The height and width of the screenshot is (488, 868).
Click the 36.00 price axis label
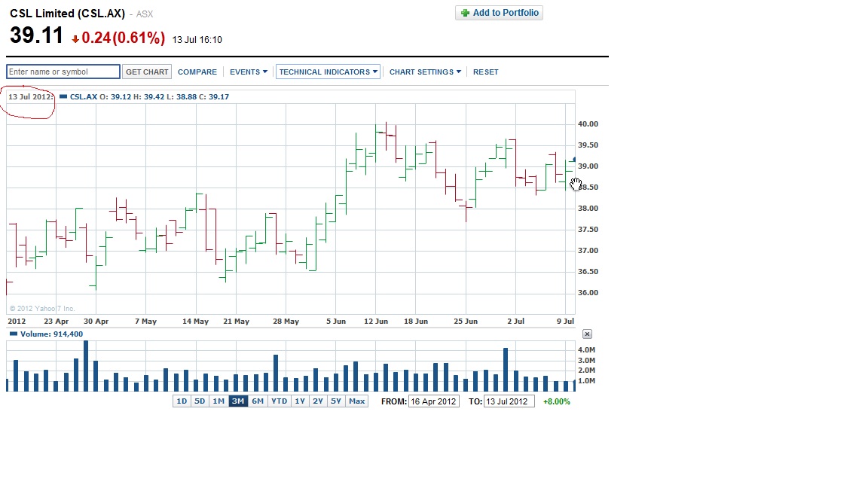[x=588, y=293]
